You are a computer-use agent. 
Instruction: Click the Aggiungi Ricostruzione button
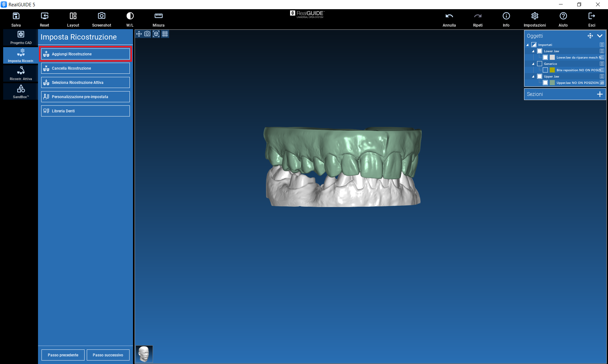click(85, 54)
